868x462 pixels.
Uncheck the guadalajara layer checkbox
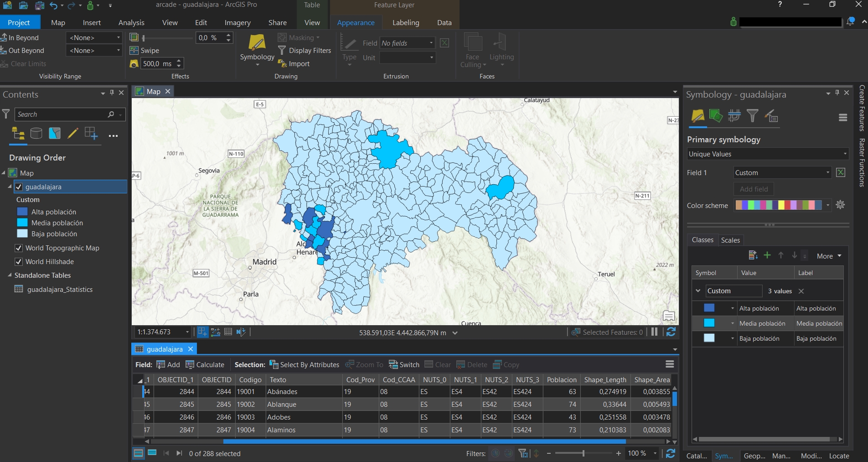tap(19, 187)
